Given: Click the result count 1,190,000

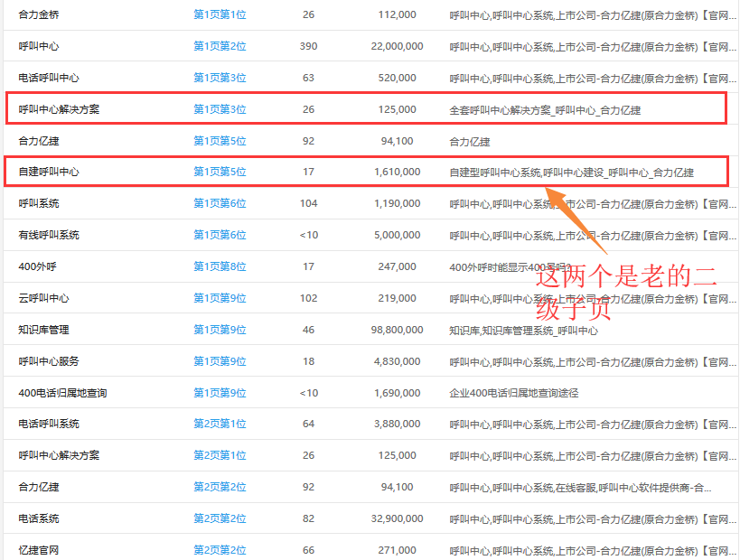Looking at the screenshot, I should (x=397, y=203).
